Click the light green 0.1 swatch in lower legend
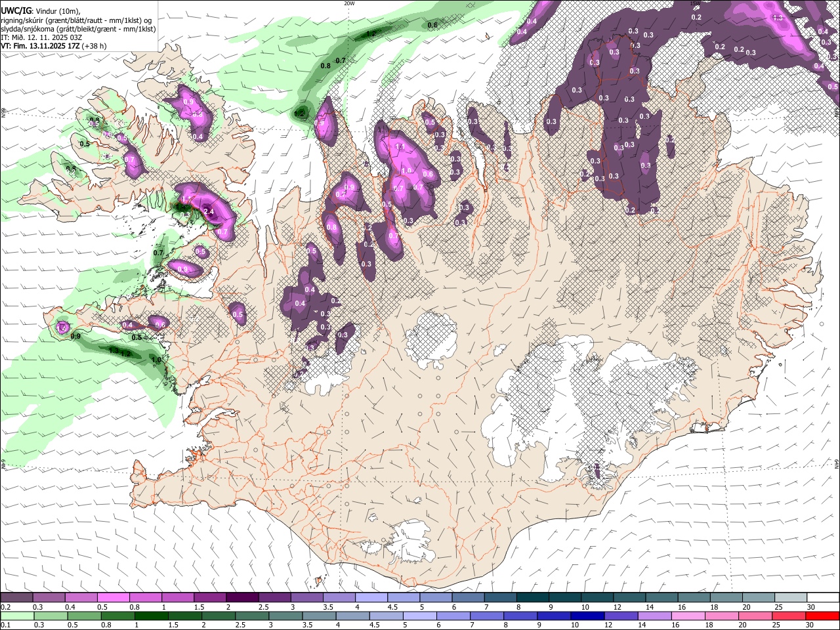The image size is (840, 630). (x=16, y=616)
